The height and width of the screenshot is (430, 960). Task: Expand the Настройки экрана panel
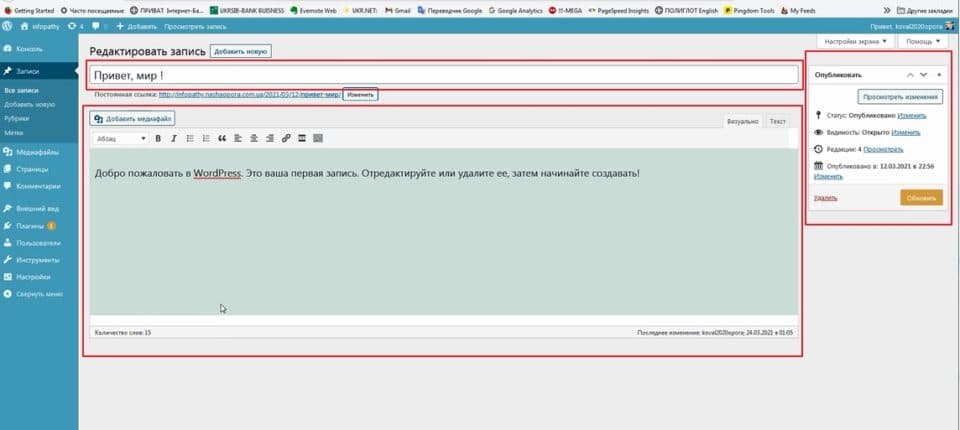(855, 42)
